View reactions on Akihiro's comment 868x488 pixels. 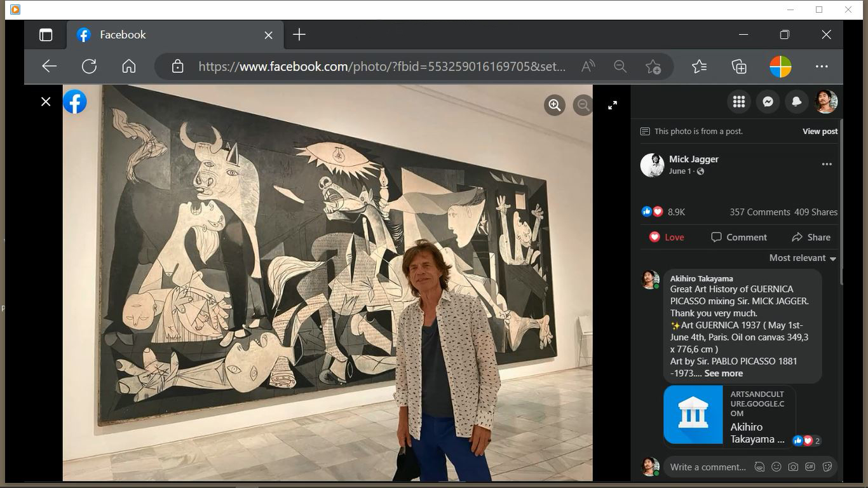pyautogui.click(x=807, y=440)
